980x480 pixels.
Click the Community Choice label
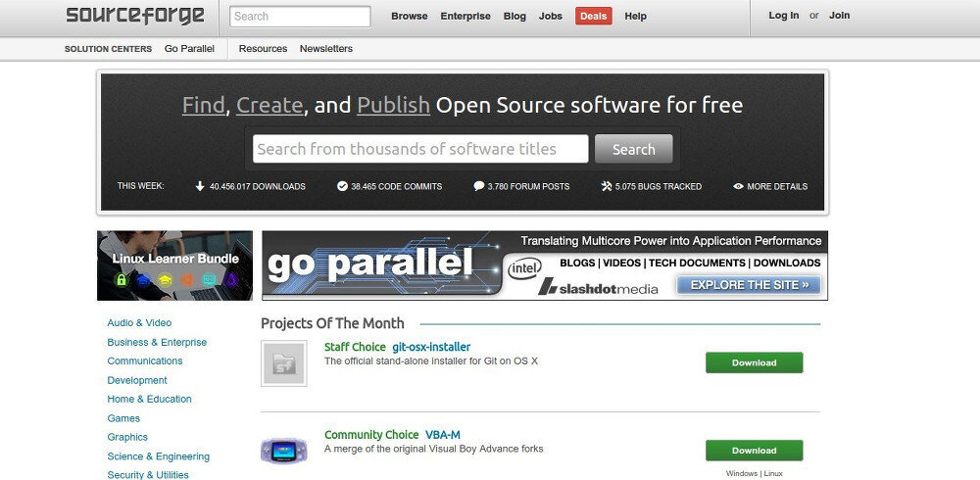tap(371, 435)
